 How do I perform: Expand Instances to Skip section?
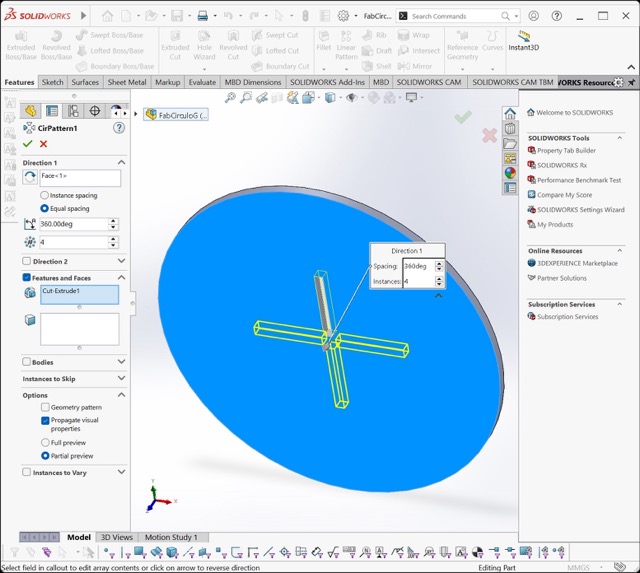[121, 378]
